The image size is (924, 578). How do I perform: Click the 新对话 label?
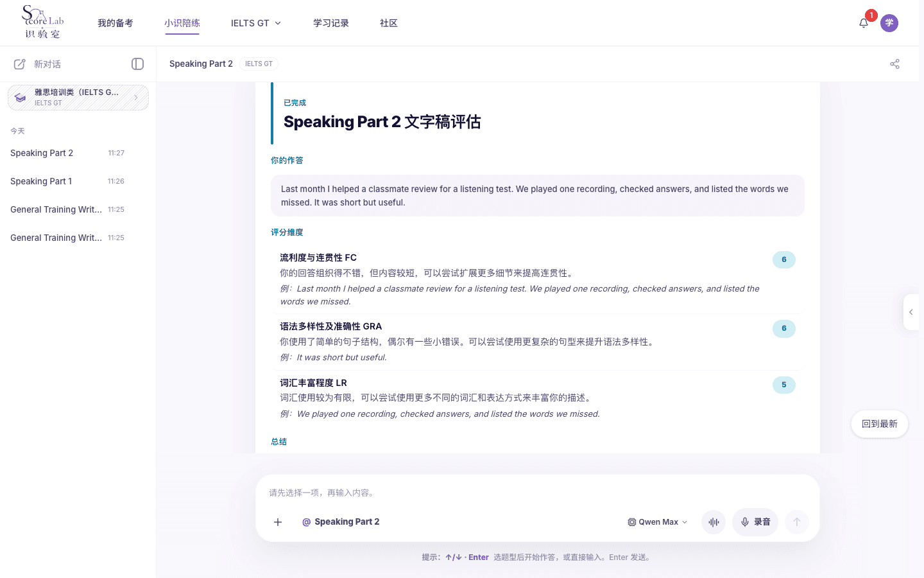(x=47, y=64)
